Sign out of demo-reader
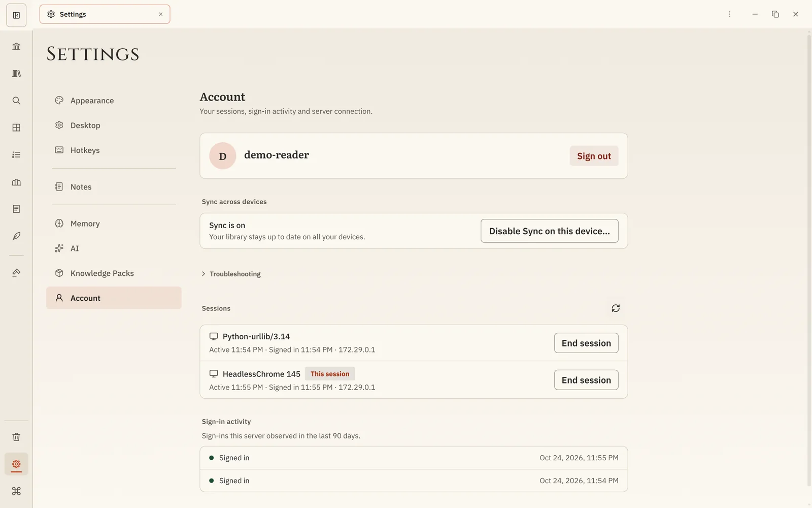The width and height of the screenshot is (812, 508). coord(594,156)
